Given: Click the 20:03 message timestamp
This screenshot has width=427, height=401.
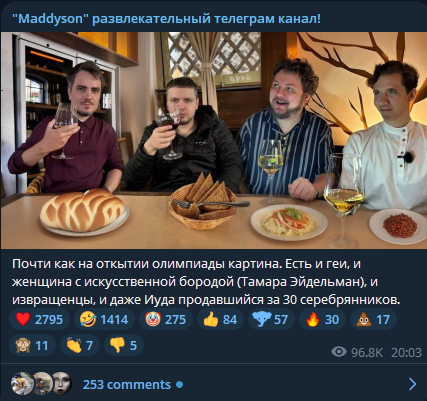Looking at the screenshot, I should coord(406,352).
